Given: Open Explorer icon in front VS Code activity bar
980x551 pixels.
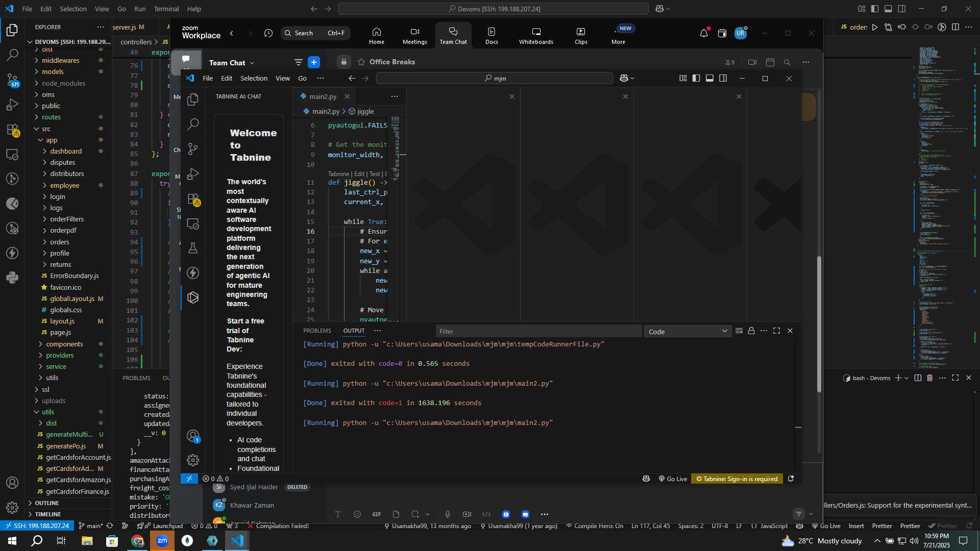Looking at the screenshot, I should point(193,99).
